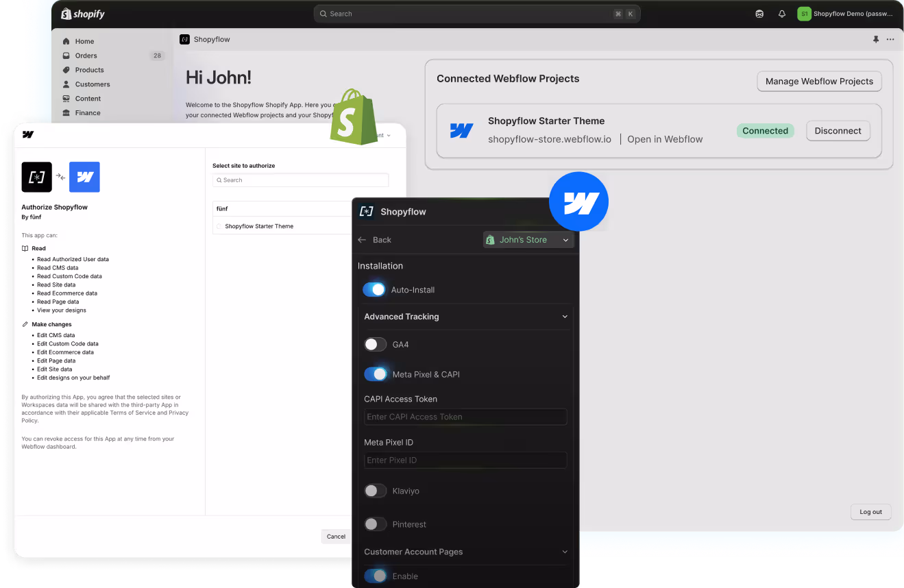Open the account dropdown in the authorize dialog header
The width and height of the screenshot is (904, 588).
(384, 135)
